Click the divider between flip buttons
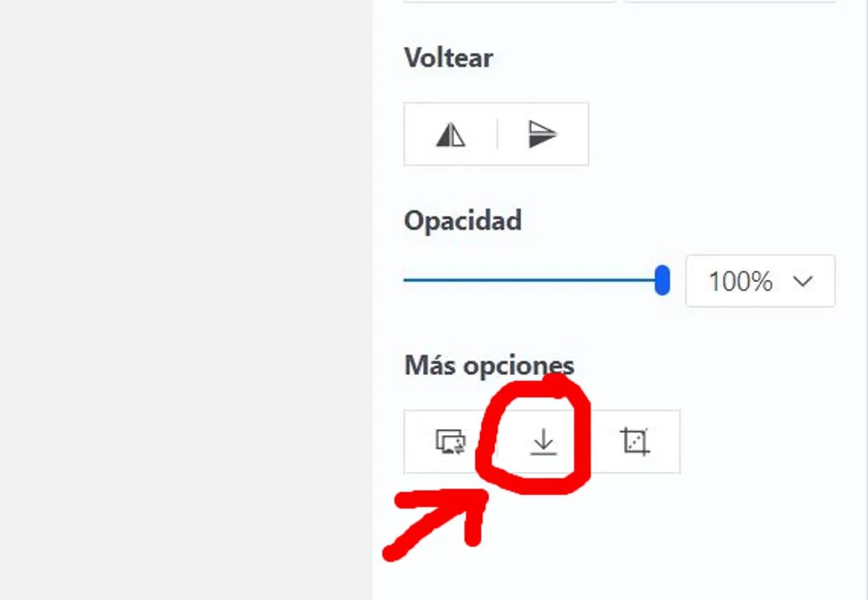This screenshot has width=868, height=600. 497,134
